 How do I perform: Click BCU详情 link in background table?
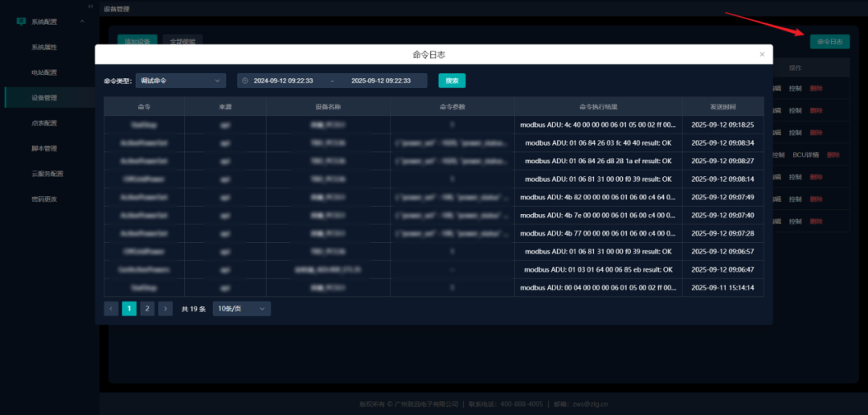click(805, 155)
